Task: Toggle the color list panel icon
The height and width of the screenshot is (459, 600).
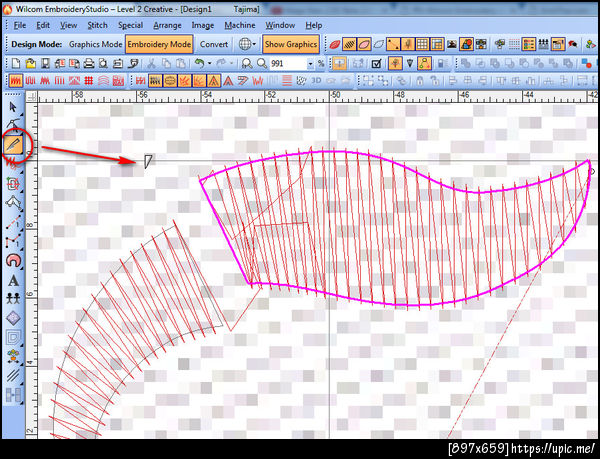Action: [528, 44]
